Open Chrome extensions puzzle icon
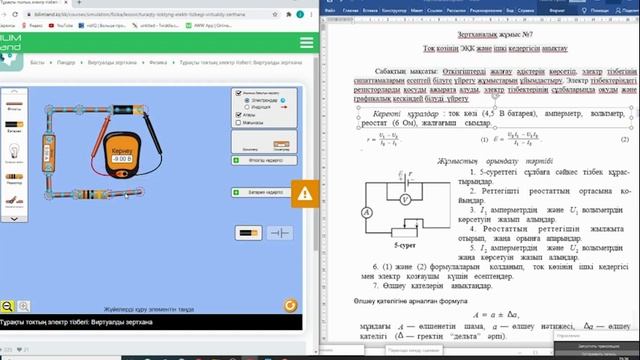640x360 pixels. click(x=289, y=14)
